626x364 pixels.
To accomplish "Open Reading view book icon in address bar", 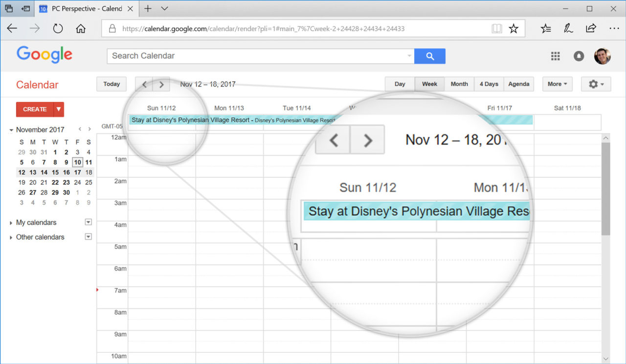I will tap(497, 29).
